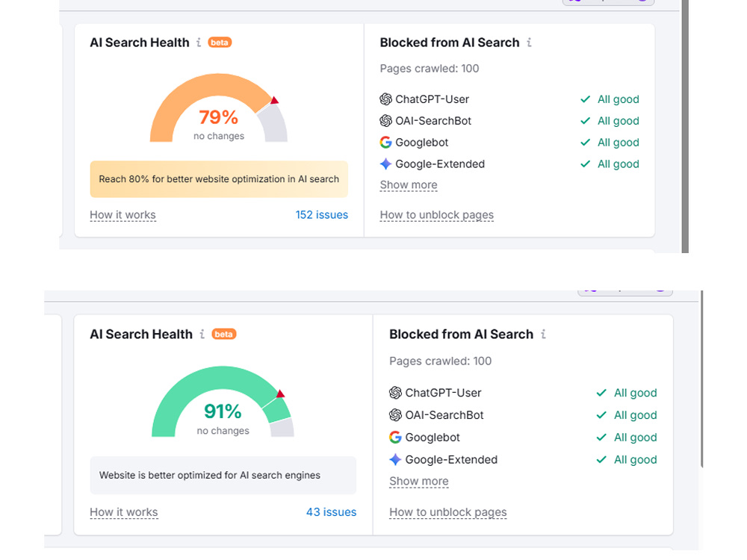
Task: Open How it works in the 91% card
Action: [124, 512]
